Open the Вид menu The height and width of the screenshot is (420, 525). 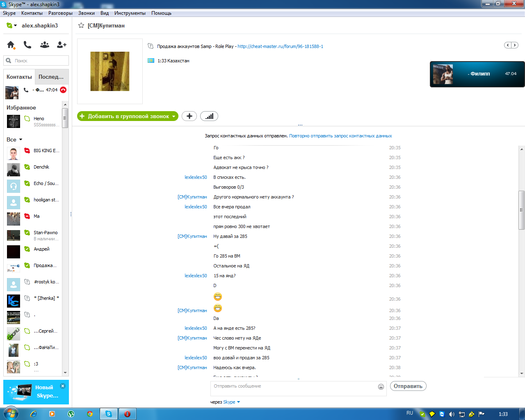(105, 13)
